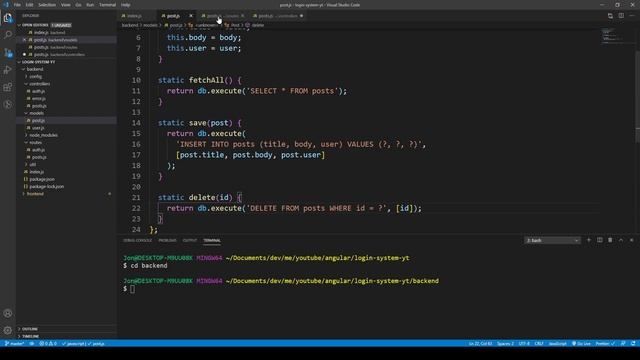
Task: Open the editor More Actions ellipsis
Action: point(631,16)
